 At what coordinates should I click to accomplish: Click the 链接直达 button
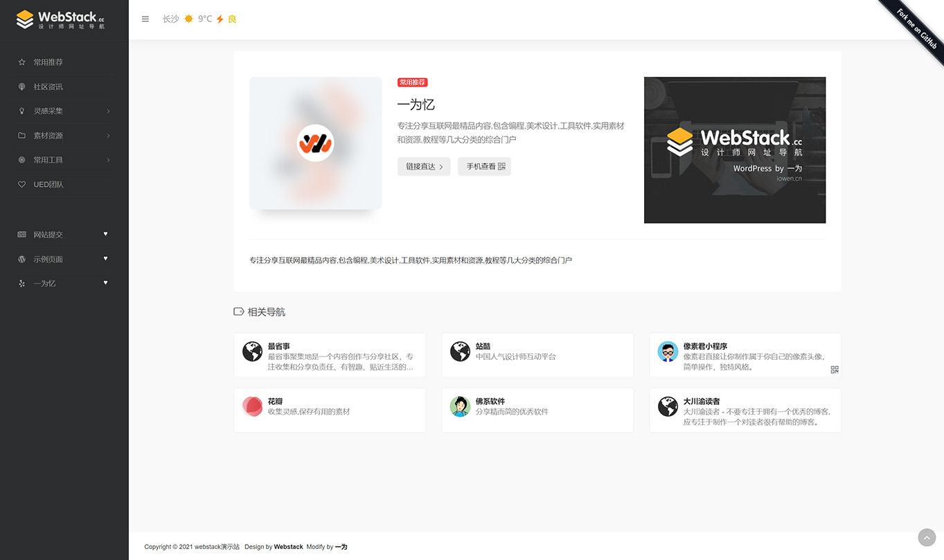(x=424, y=166)
